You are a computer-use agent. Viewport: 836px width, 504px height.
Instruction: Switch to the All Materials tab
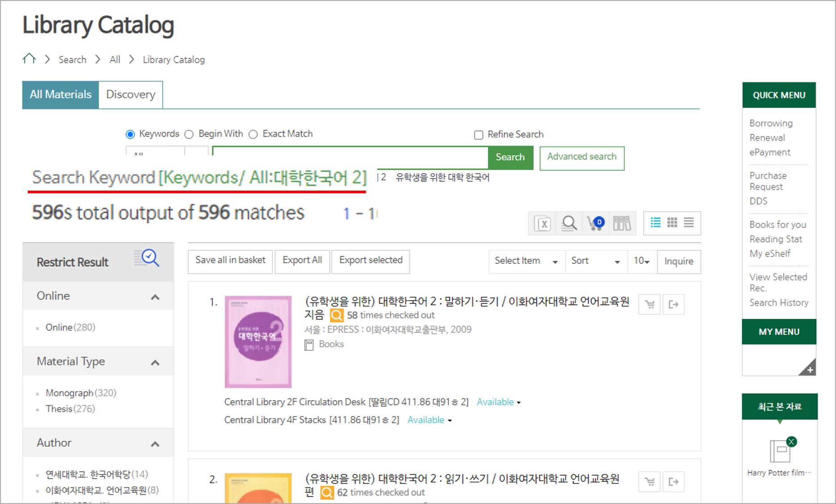pyautogui.click(x=60, y=95)
